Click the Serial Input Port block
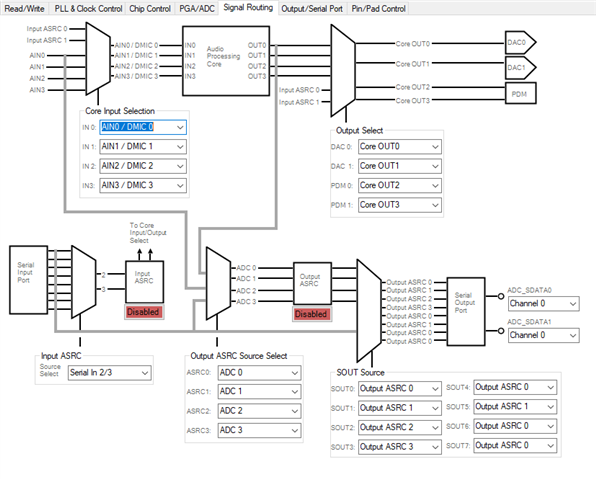The height and width of the screenshot is (479, 596). click(29, 280)
